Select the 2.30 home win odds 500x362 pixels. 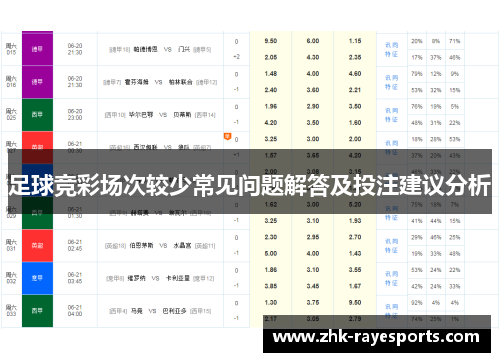(271, 237)
